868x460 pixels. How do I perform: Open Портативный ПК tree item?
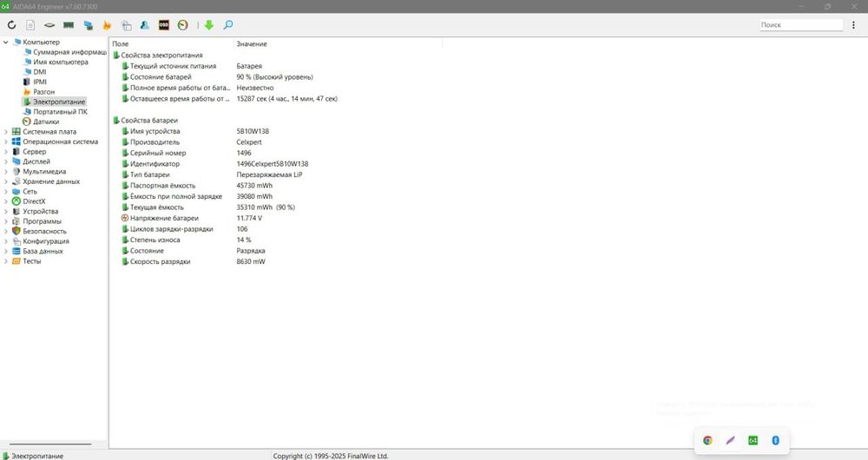point(55,112)
